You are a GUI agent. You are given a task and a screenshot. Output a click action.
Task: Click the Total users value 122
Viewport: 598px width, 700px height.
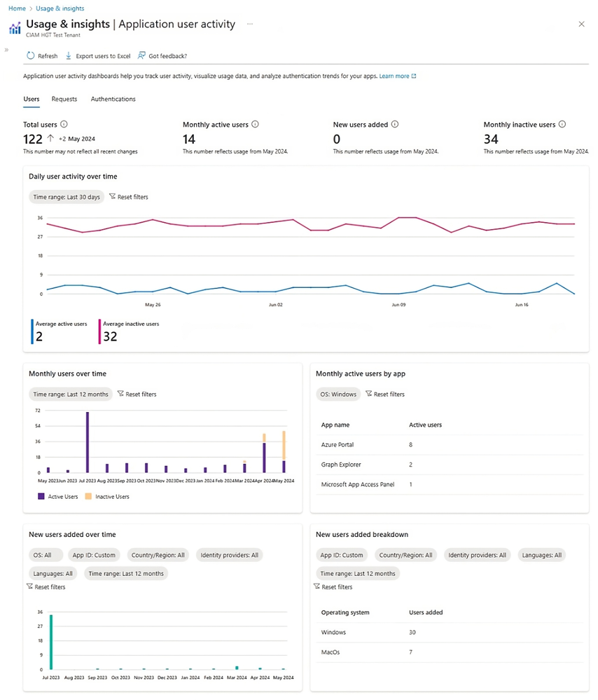33,139
